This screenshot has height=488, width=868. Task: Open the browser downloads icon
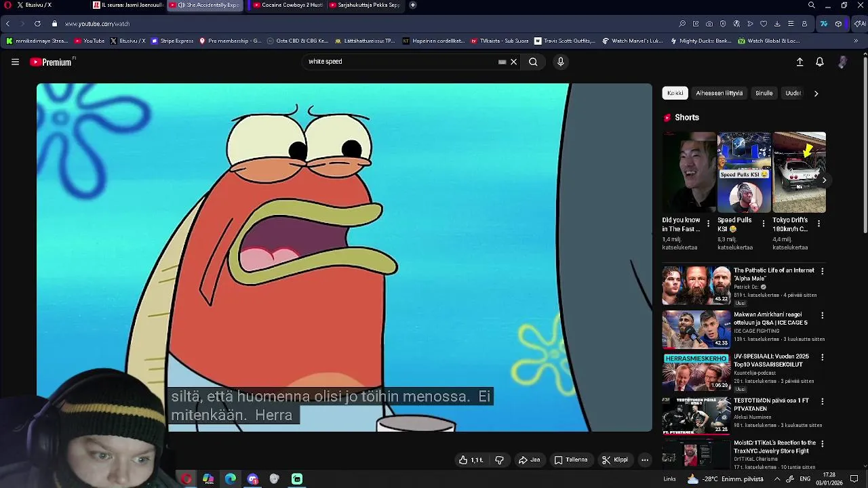click(777, 24)
